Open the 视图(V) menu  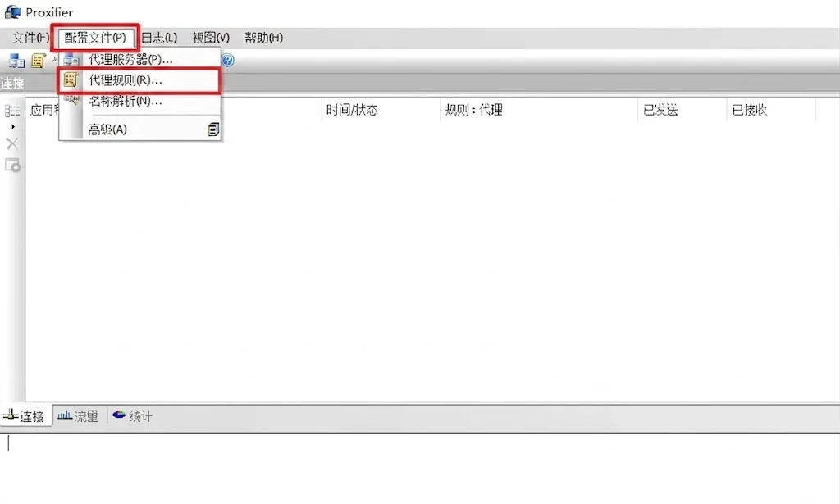coord(211,38)
